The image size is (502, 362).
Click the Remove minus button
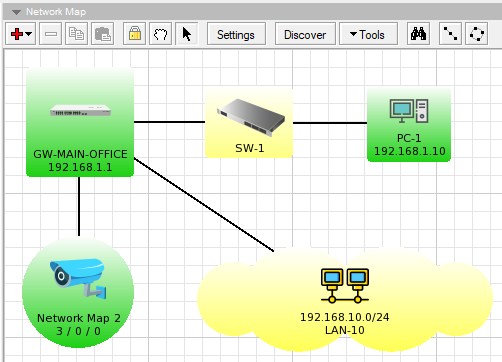51,34
